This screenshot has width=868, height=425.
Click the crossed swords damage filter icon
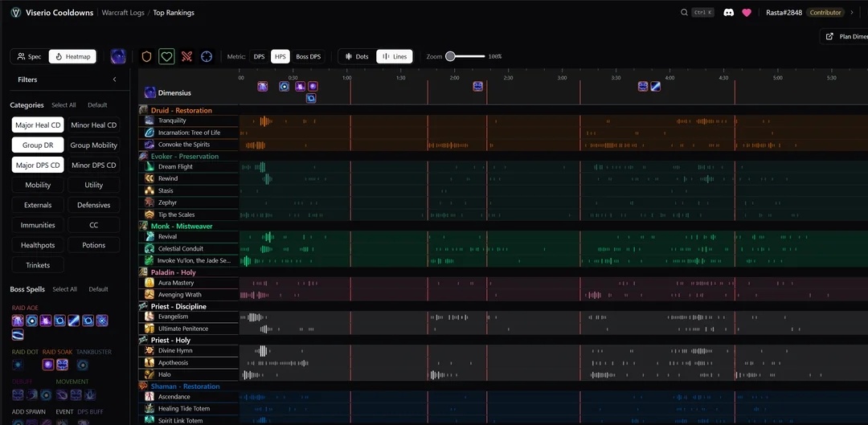pyautogui.click(x=186, y=56)
